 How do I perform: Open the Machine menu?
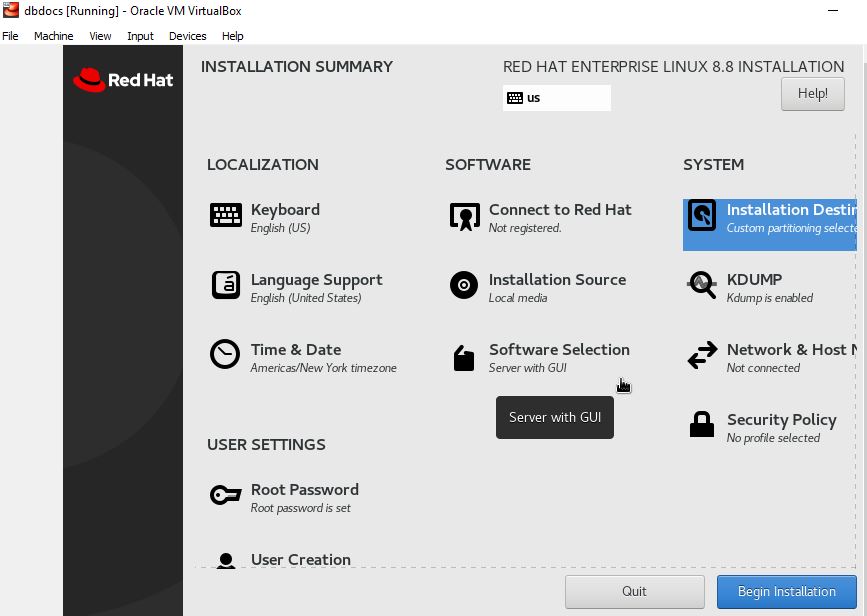pyautogui.click(x=53, y=36)
